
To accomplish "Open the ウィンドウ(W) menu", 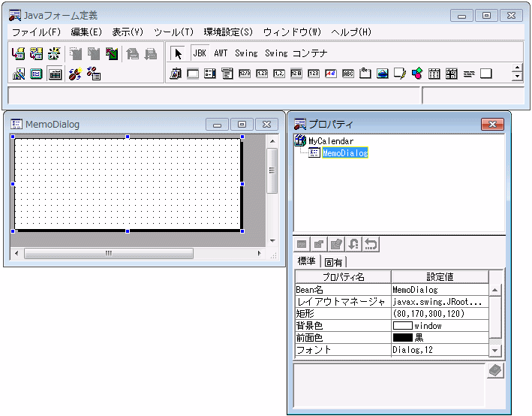I will [292, 32].
